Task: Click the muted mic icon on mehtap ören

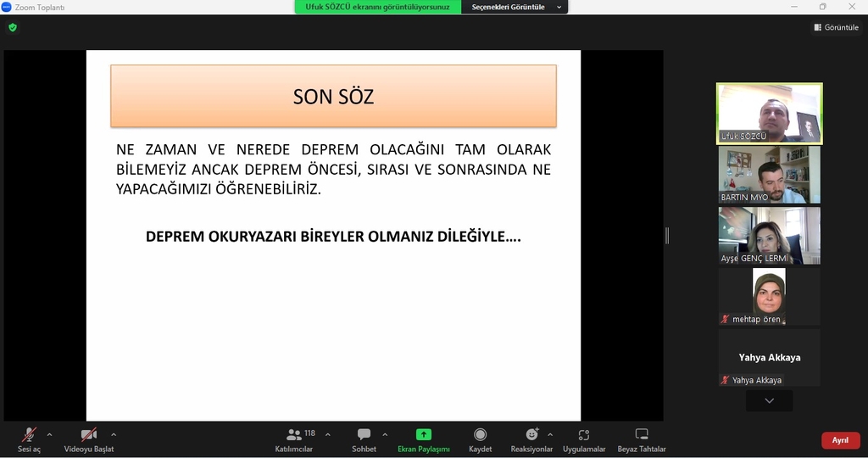Action: tap(725, 319)
